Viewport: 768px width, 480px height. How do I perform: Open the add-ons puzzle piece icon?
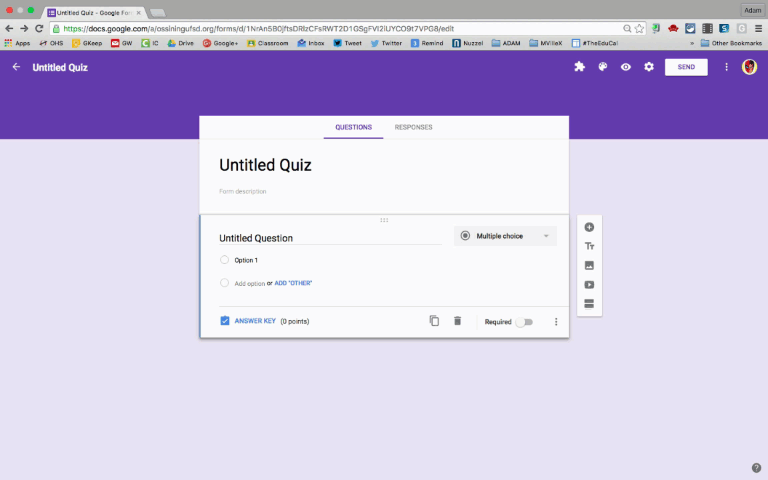(579, 67)
